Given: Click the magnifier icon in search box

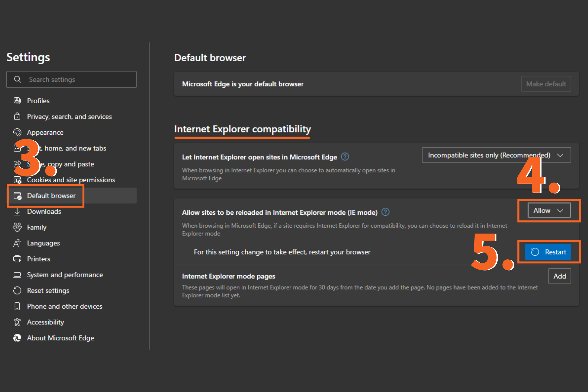Looking at the screenshot, I should coord(18,80).
